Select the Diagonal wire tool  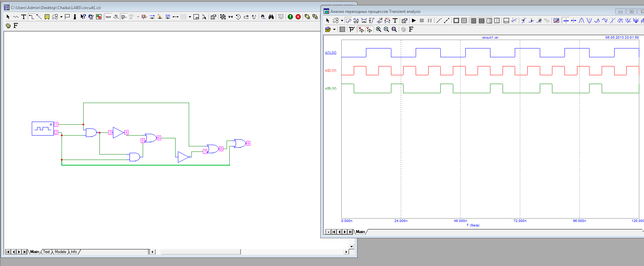(39, 17)
